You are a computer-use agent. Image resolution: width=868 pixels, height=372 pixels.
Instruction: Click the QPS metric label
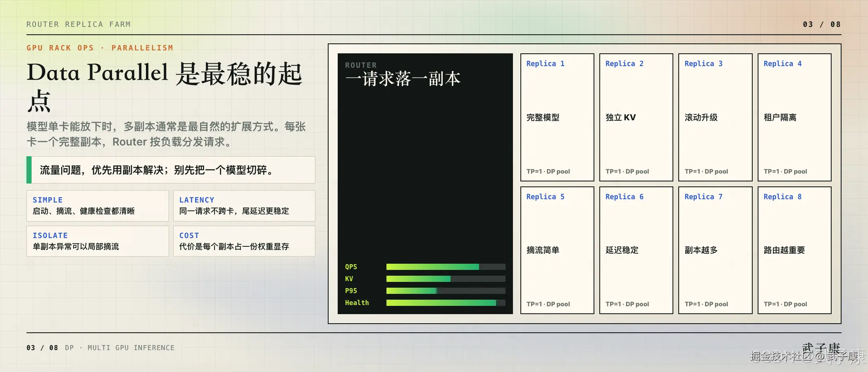pos(351,267)
